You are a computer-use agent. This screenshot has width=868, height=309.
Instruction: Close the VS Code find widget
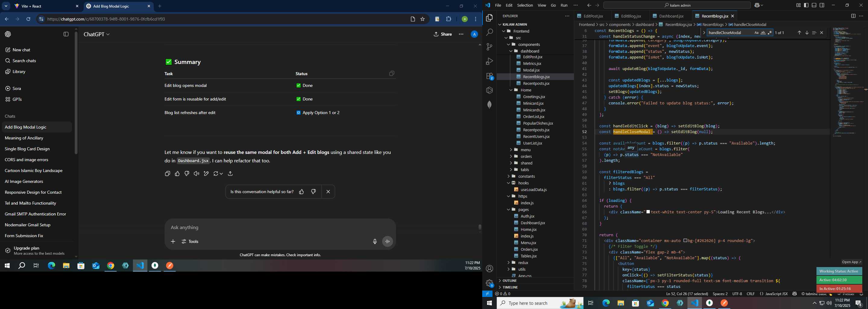click(822, 33)
